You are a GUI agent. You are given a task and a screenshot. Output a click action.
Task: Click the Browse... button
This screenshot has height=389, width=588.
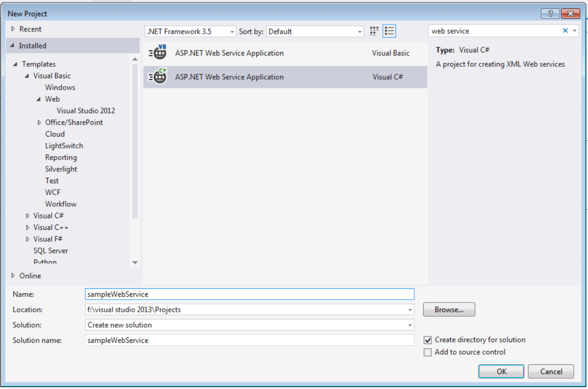pyautogui.click(x=449, y=309)
